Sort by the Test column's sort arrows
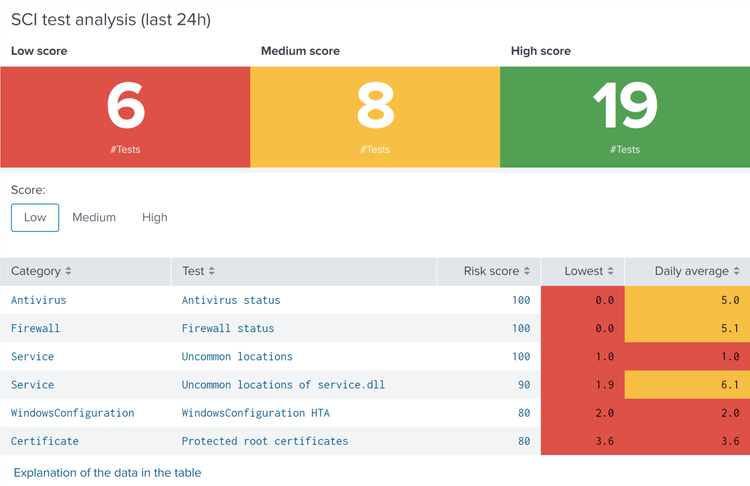The width and height of the screenshot is (750, 486). click(x=211, y=271)
